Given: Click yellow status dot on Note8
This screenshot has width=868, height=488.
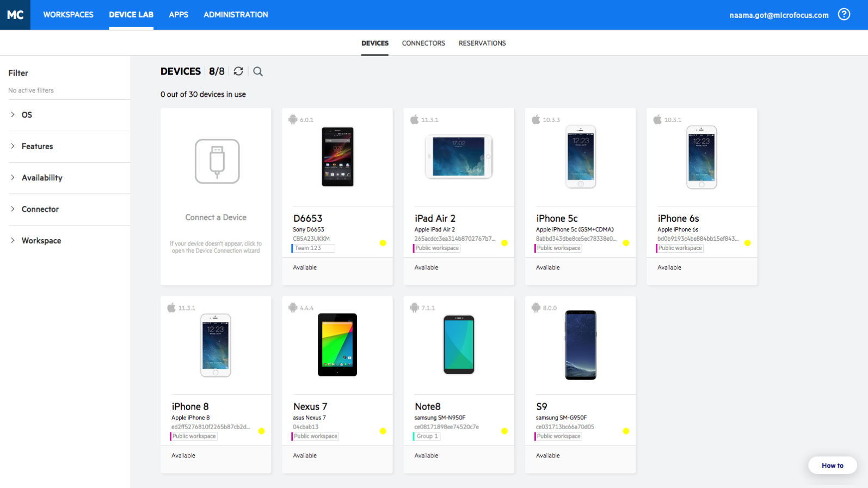Looking at the screenshot, I should [x=504, y=431].
